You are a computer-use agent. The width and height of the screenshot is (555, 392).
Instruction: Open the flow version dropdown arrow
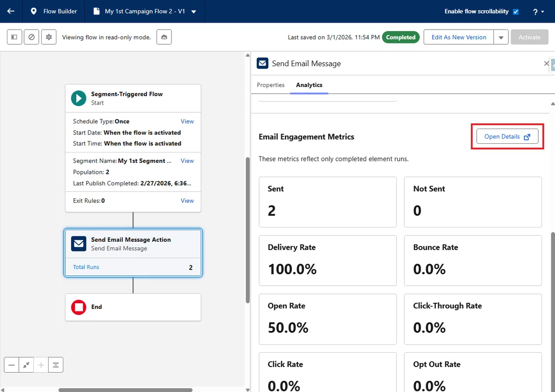point(193,12)
